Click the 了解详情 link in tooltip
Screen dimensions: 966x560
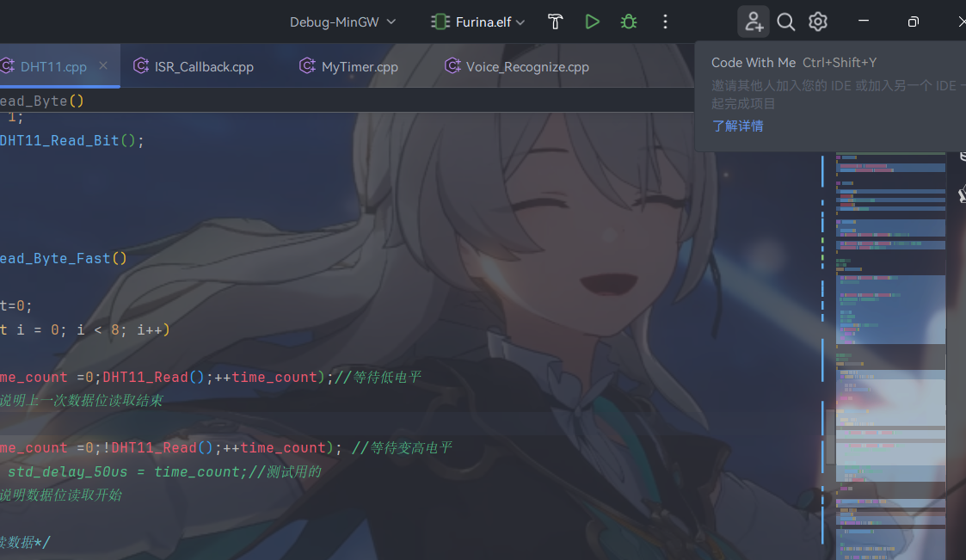(737, 126)
